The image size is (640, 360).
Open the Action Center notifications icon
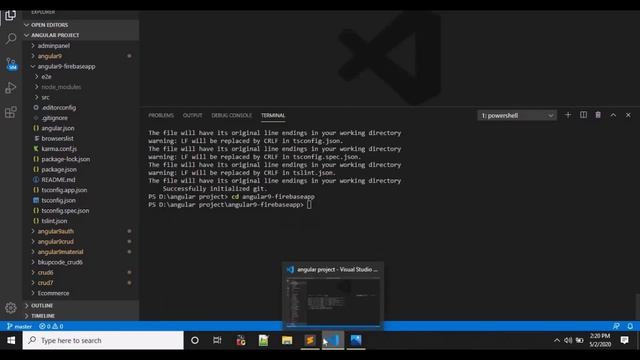tap(624, 340)
